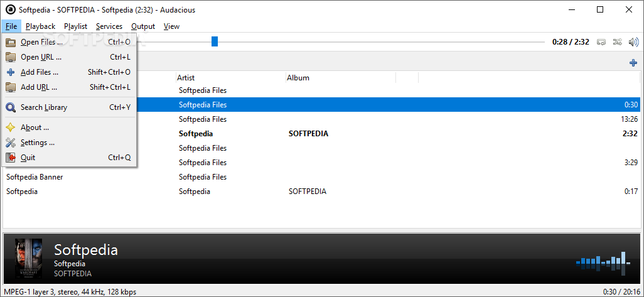Open the View menu
The image size is (644, 297).
click(171, 26)
